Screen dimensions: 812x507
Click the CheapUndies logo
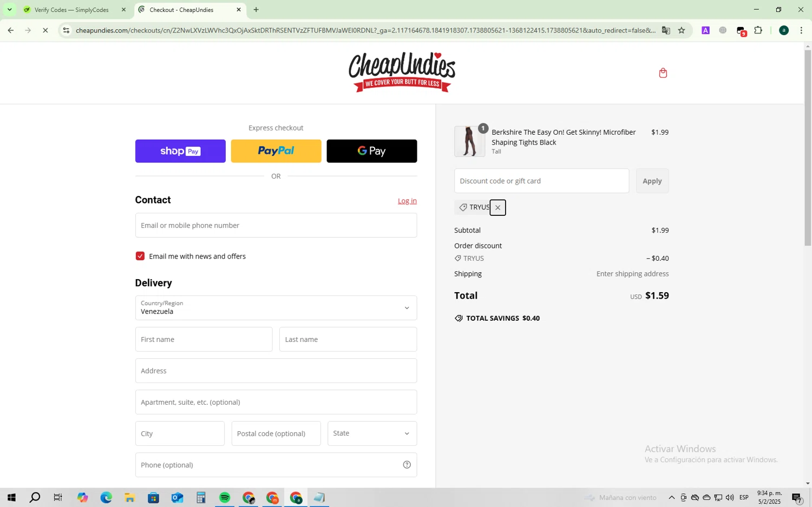click(x=402, y=73)
